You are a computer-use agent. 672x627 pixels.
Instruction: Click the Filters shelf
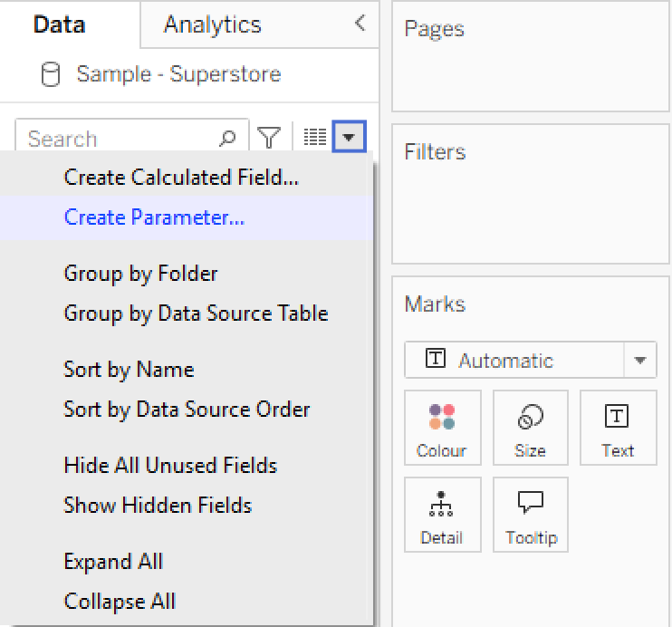pos(531,194)
